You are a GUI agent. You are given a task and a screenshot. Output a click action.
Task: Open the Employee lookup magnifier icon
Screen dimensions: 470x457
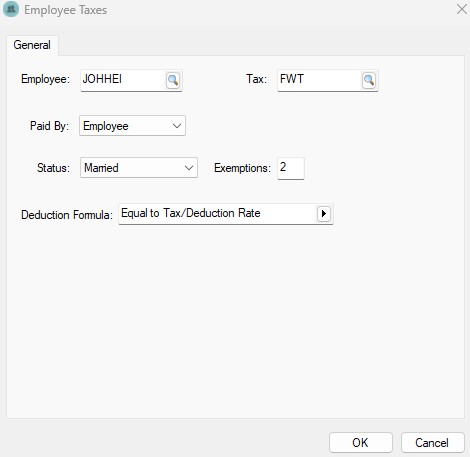coord(173,80)
